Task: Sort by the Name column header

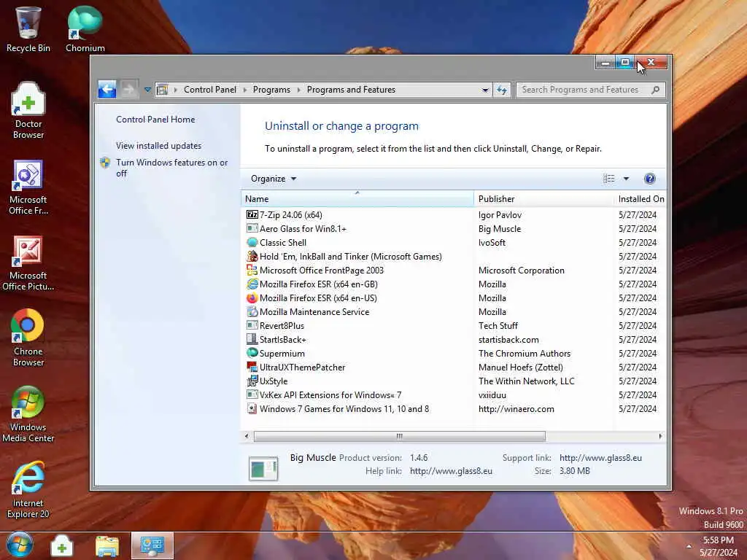Action: 357,198
